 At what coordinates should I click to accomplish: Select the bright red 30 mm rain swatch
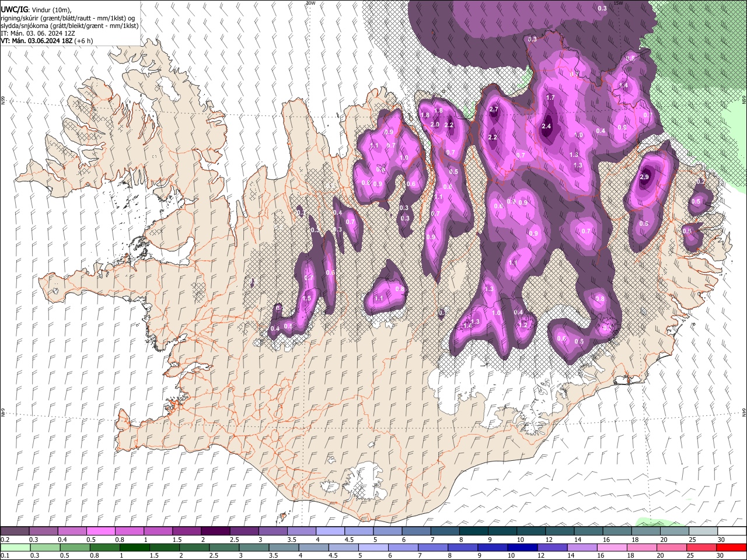[x=731, y=547]
